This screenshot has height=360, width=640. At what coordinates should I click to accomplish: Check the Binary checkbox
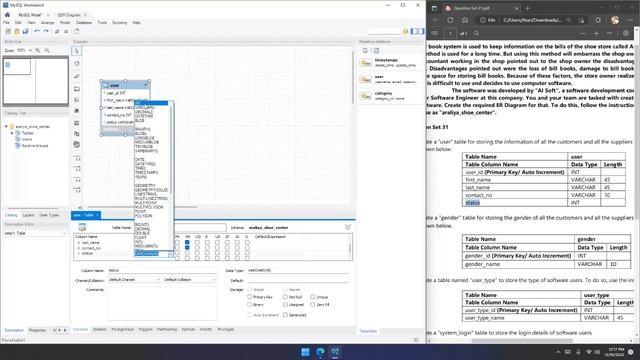click(249, 304)
